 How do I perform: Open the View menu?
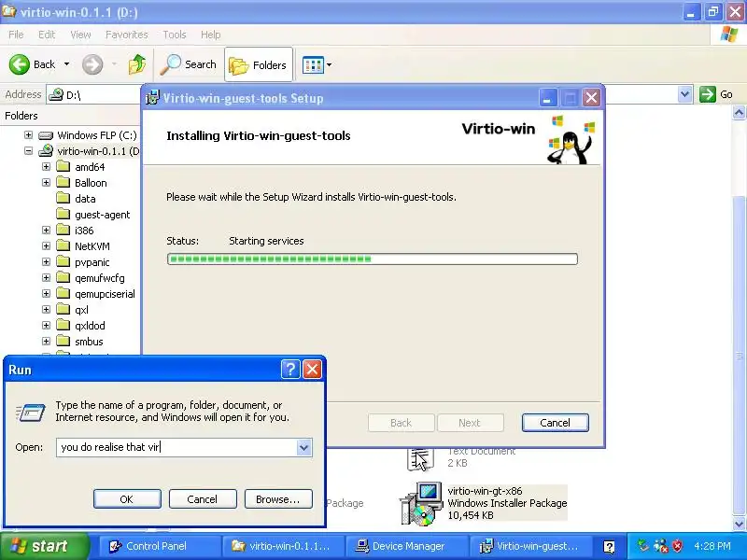80,35
